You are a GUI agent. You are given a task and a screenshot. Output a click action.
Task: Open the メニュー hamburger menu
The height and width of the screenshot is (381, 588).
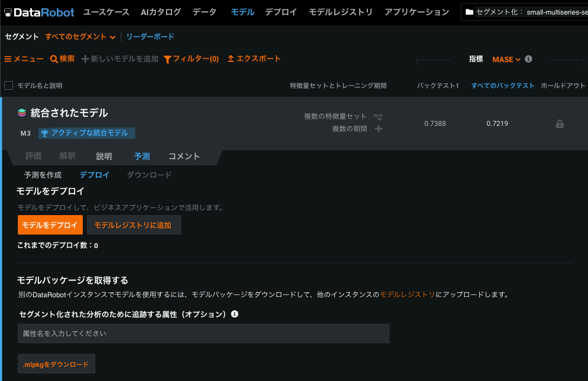(24, 59)
